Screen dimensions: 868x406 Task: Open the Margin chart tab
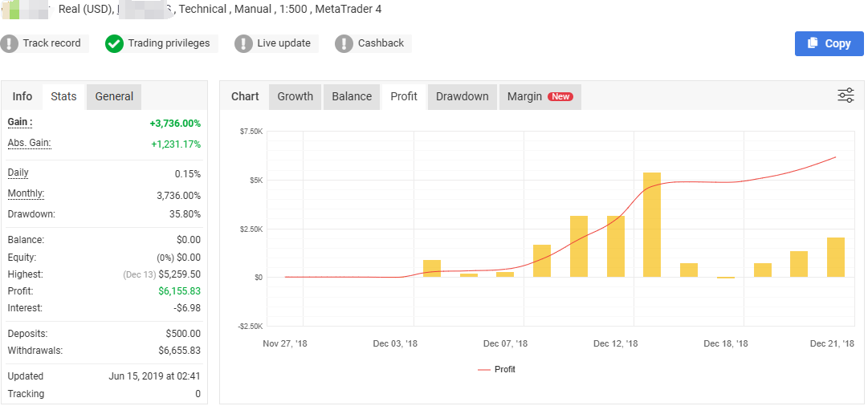(x=524, y=96)
